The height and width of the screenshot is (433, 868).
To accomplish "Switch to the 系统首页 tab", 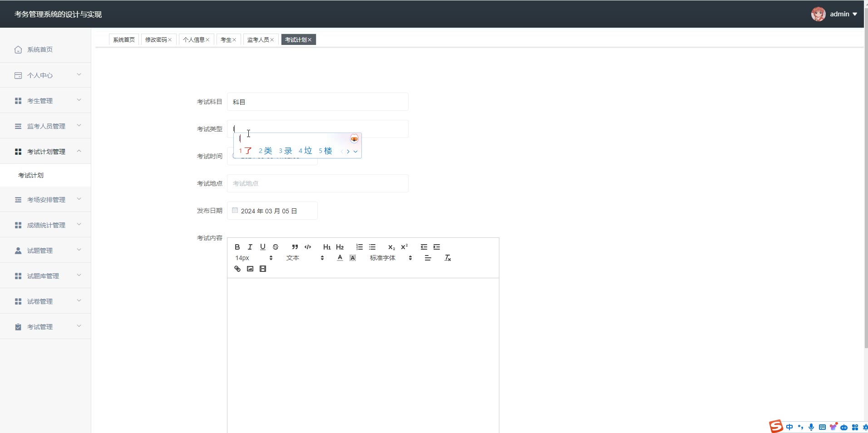I will [x=123, y=40].
